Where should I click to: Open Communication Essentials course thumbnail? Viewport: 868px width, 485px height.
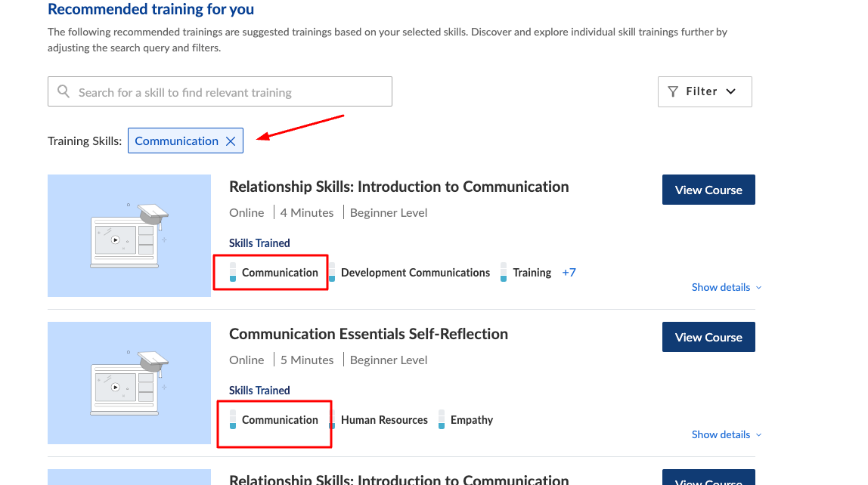pyautogui.click(x=129, y=383)
